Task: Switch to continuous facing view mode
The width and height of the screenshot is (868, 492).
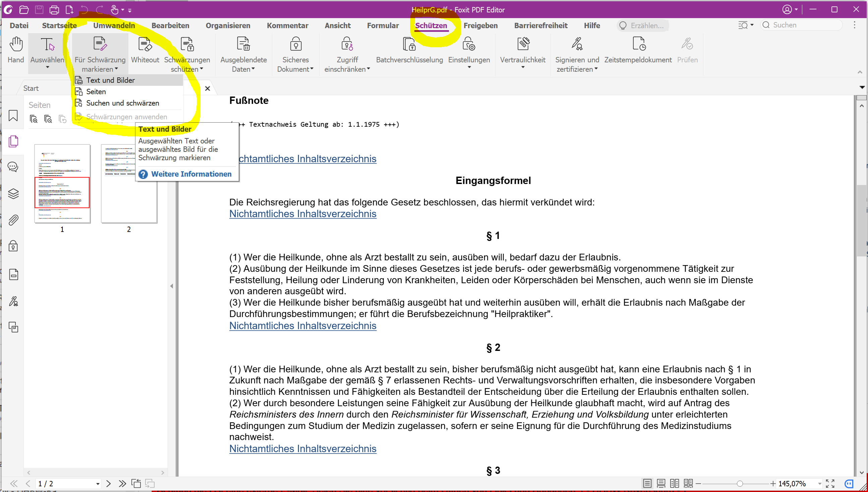Action: coord(688,484)
